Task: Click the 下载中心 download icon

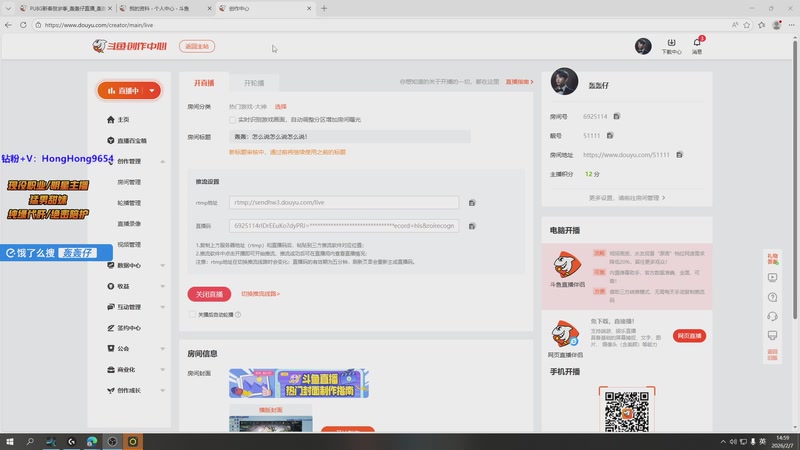Action: pyautogui.click(x=671, y=45)
